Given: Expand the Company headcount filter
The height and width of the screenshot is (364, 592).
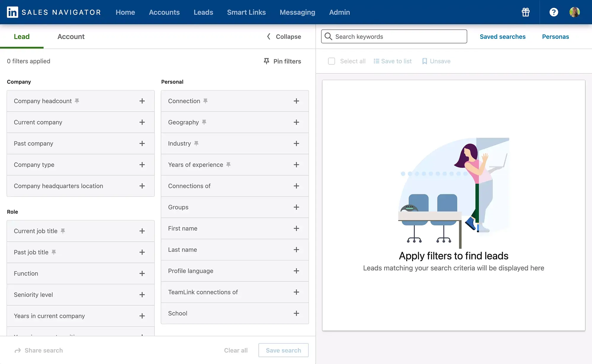Looking at the screenshot, I should [x=142, y=101].
